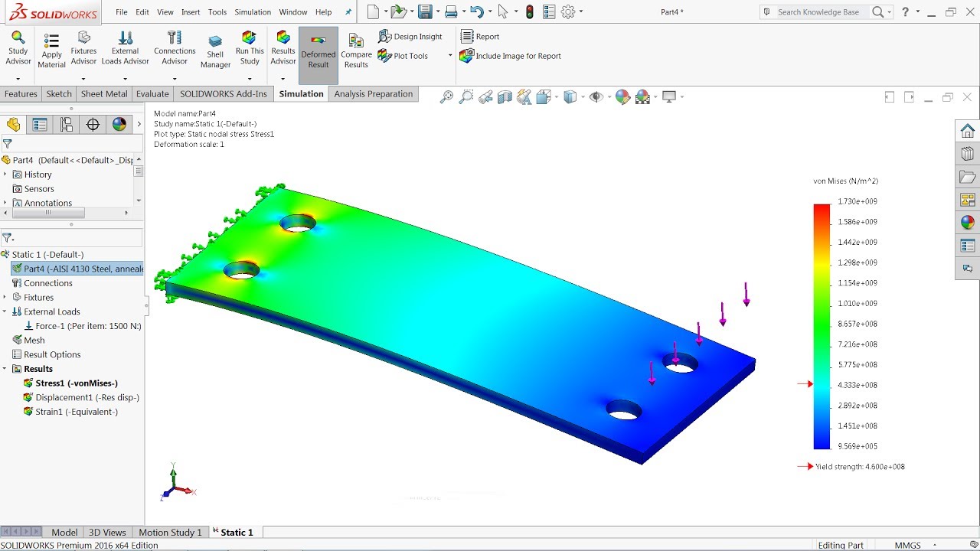
Task: Switch to the Motion Study 1 tab
Action: [170, 532]
